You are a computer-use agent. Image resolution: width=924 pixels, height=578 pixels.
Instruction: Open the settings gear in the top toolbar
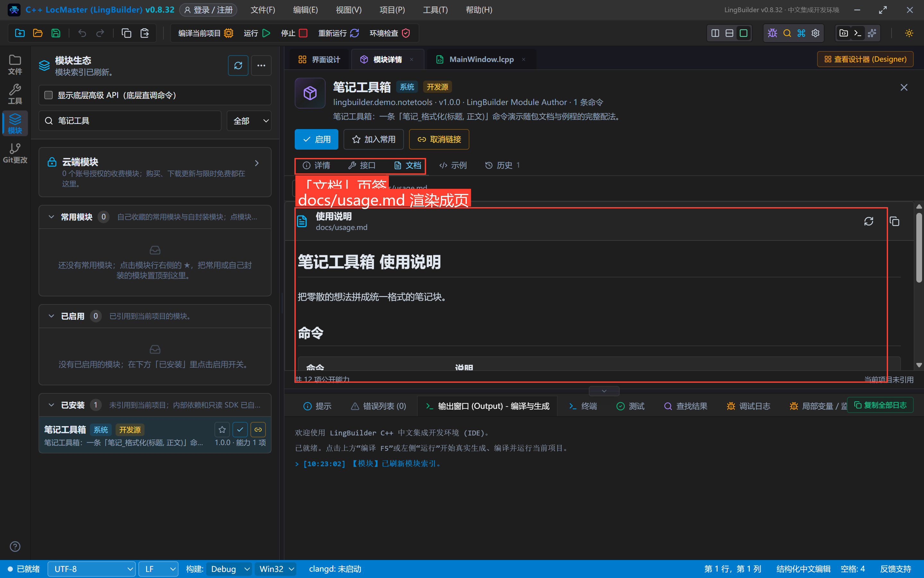point(815,33)
